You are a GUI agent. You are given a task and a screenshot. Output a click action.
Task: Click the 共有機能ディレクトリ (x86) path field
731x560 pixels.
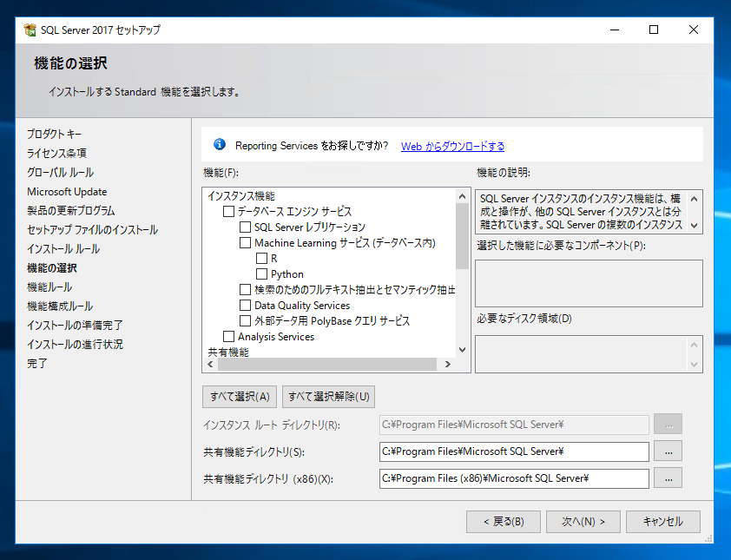coord(514,478)
